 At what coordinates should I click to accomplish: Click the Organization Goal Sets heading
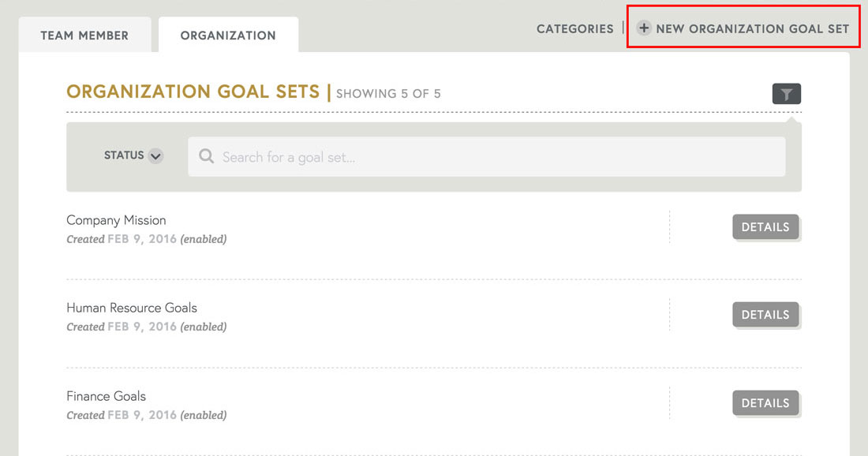pyautogui.click(x=195, y=92)
